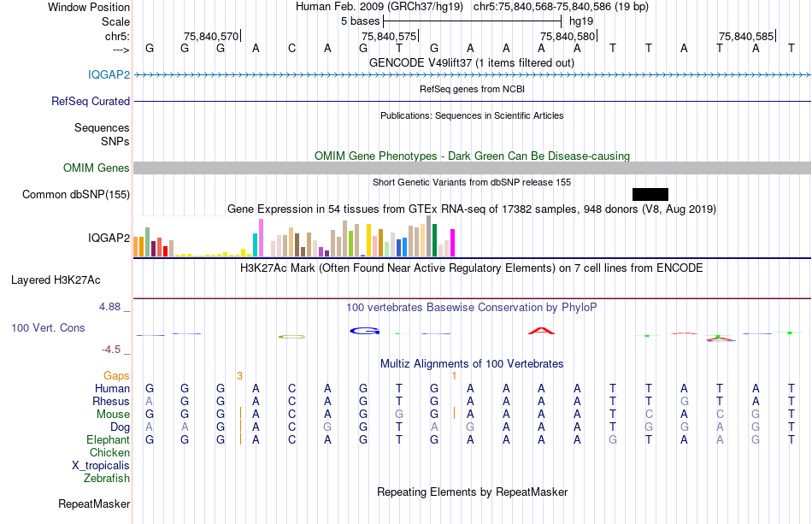This screenshot has width=812, height=524.
Task: Click the Human species label
Action: click(112, 389)
